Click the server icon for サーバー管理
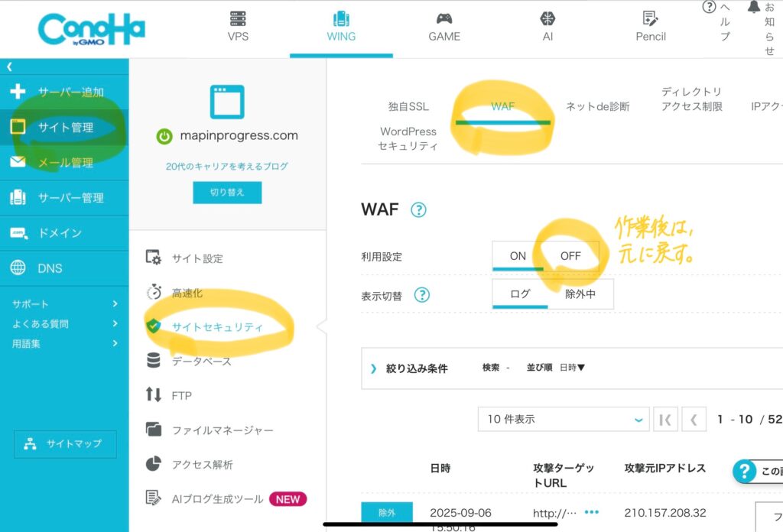This screenshot has width=783, height=532. pos(18,197)
